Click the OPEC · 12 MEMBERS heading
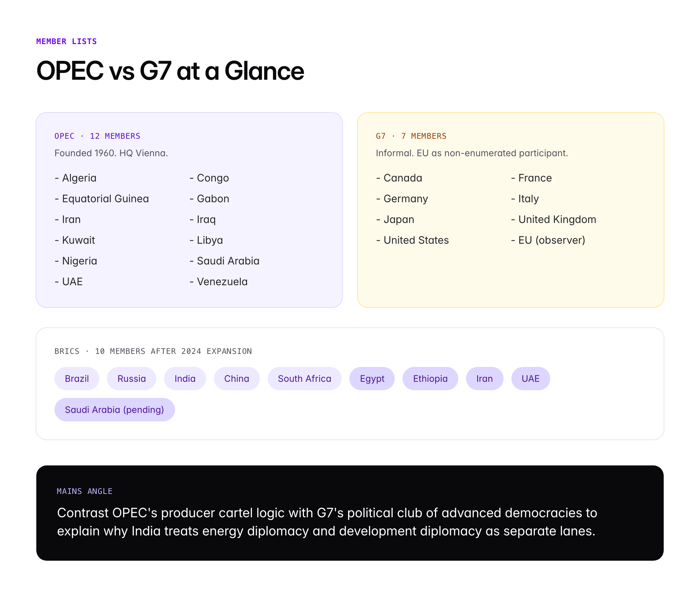The image size is (700, 597). coord(97,136)
